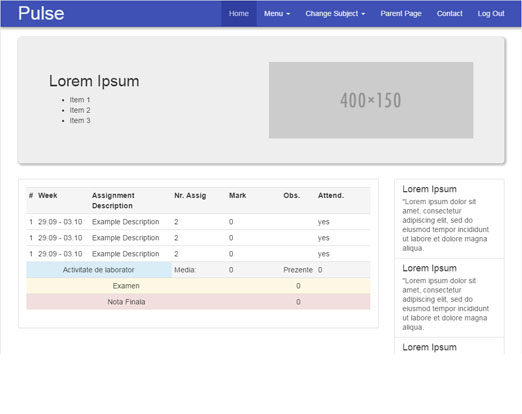
Task: Click the Mark column header
Action: click(237, 195)
